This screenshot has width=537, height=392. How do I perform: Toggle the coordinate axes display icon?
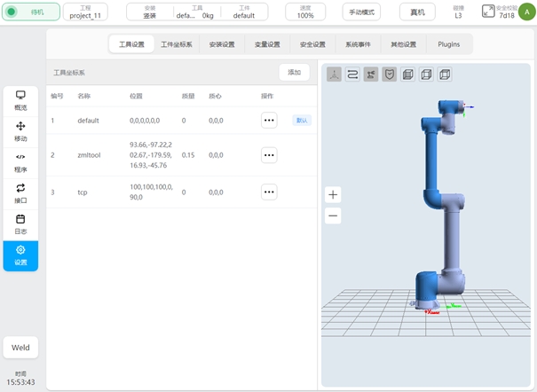tap(334, 74)
